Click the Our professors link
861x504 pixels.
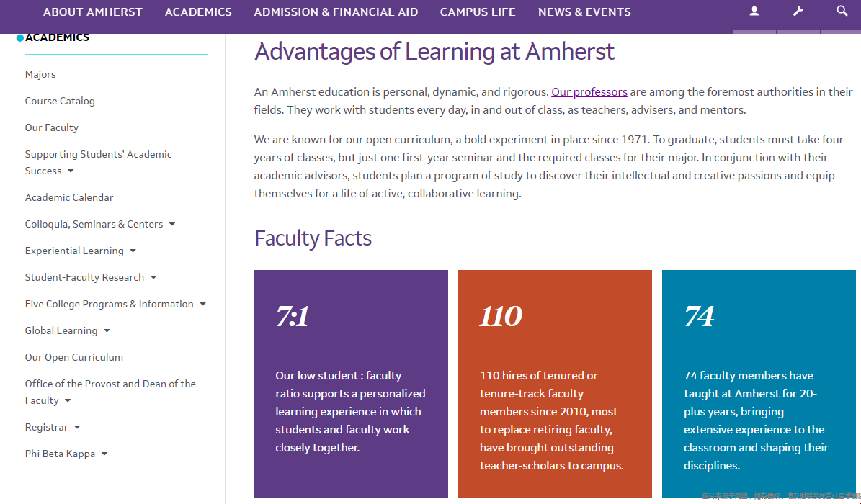[589, 91]
